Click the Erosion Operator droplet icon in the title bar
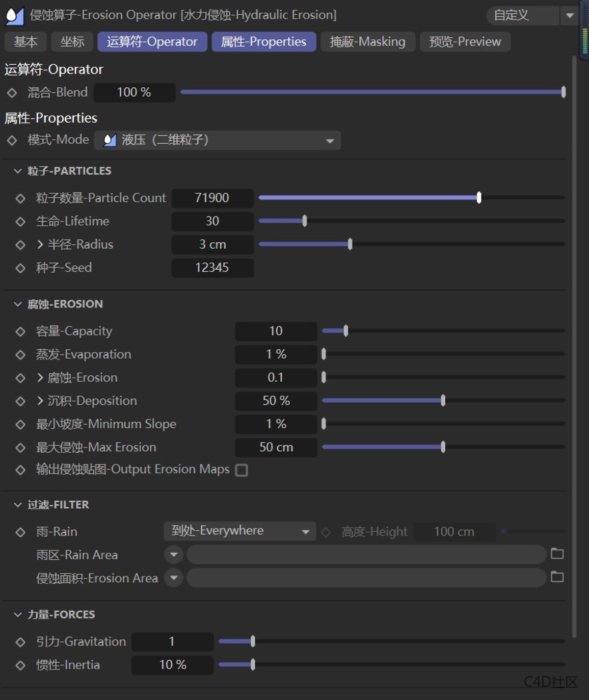Viewport: 589px width, 700px height. (15, 14)
